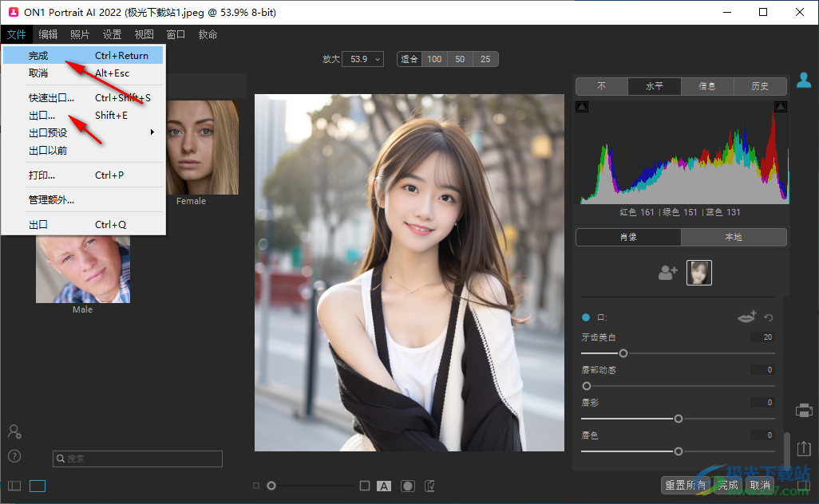Open the help question mark icon
819x504 pixels.
click(14, 456)
